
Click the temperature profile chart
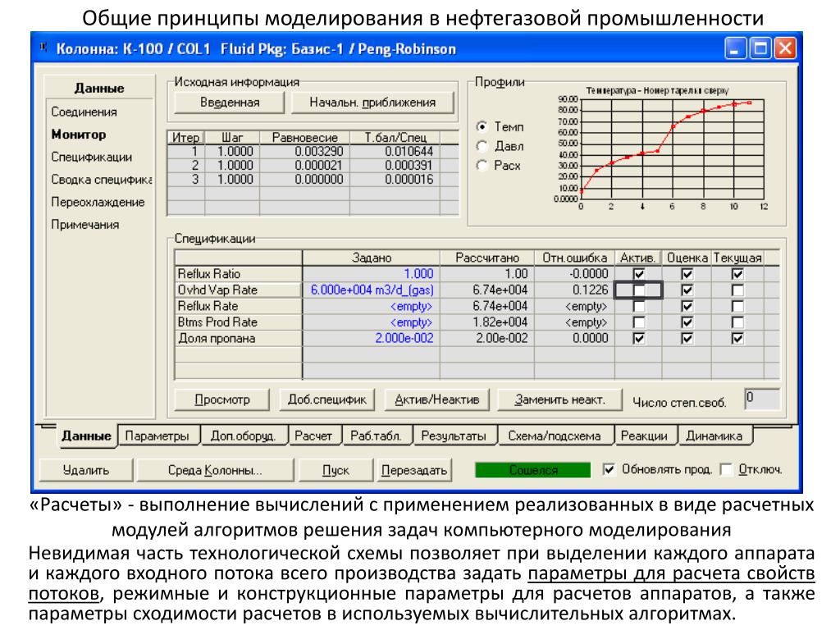tap(673, 150)
